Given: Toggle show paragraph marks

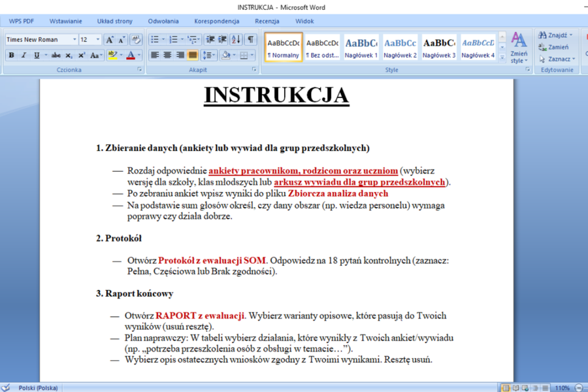Looking at the screenshot, I should pos(250,39).
